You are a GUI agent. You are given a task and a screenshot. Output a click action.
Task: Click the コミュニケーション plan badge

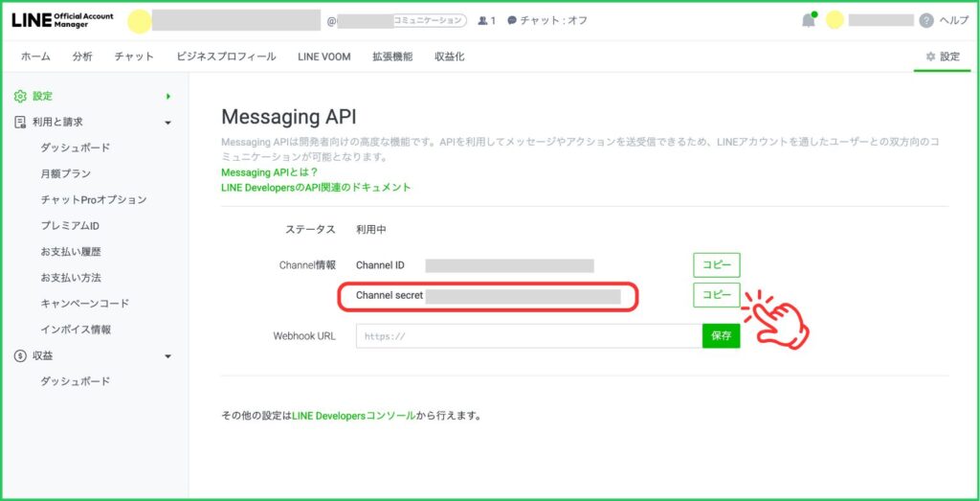point(430,21)
